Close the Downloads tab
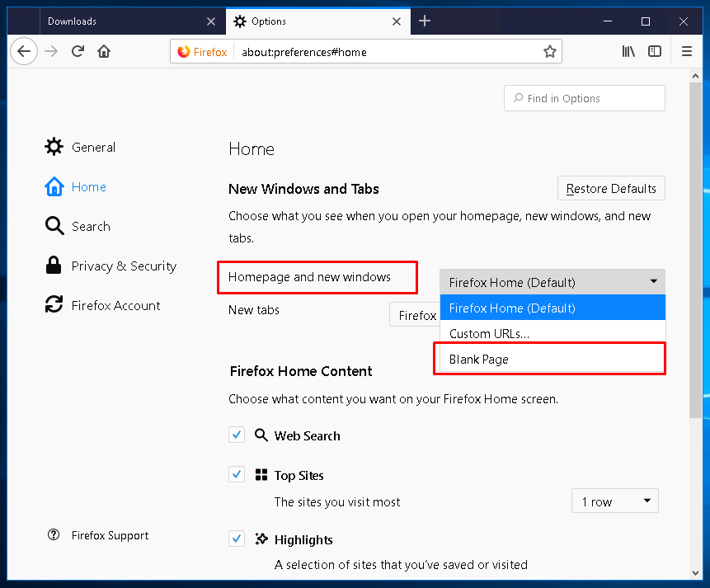710x588 pixels. pyautogui.click(x=211, y=21)
